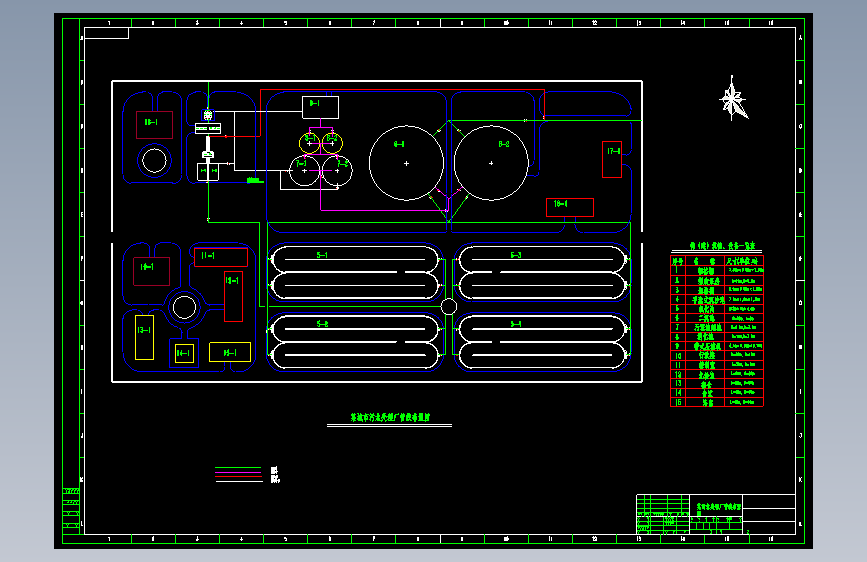Select the equipment table header row
Viewport: 867px width, 562px height.
[x=717, y=261]
